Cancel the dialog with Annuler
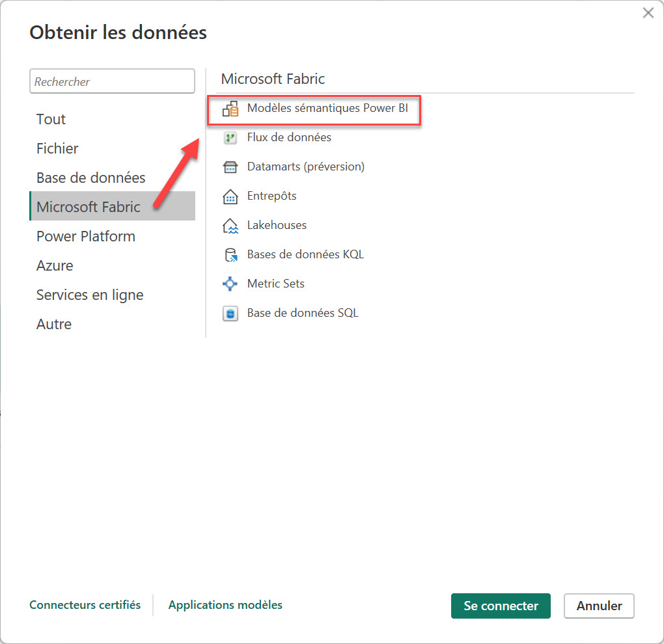Image resolution: width=664 pixels, height=644 pixels. coord(599,606)
